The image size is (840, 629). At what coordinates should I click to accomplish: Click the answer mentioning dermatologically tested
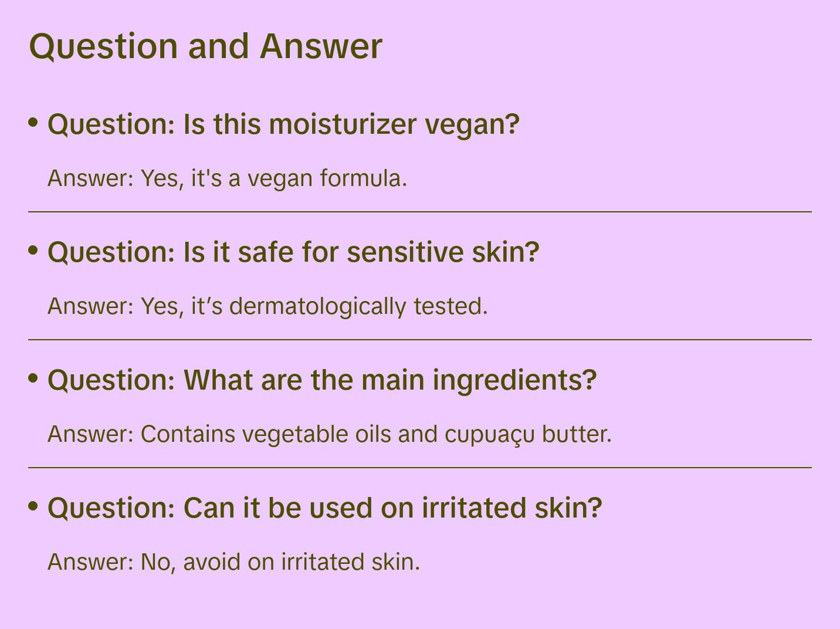coord(267,306)
